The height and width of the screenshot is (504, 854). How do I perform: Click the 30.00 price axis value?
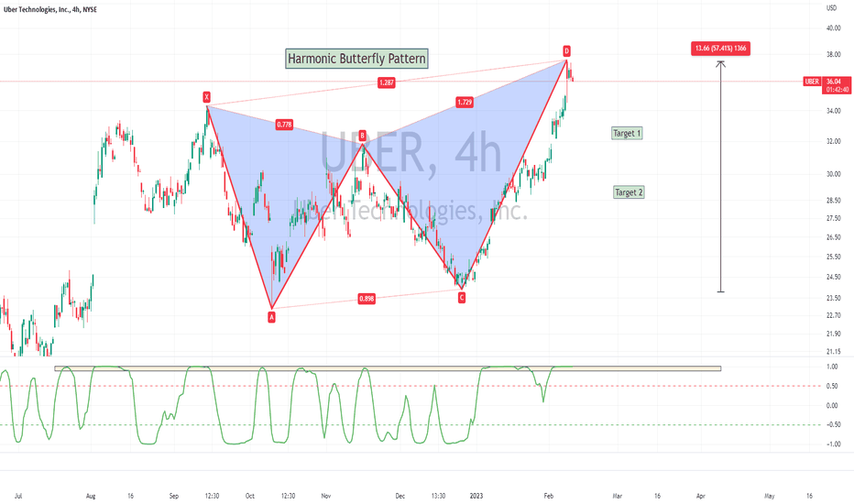coord(833,174)
